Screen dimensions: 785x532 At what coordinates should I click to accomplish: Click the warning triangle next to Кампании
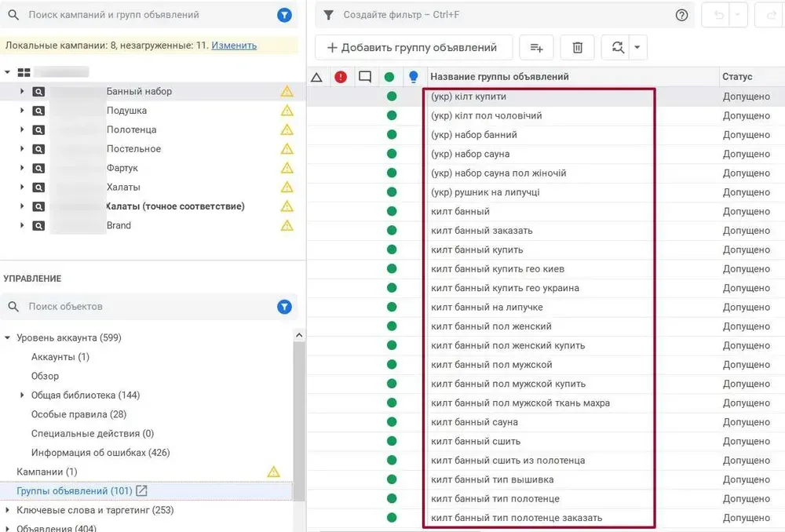point(273,472)
